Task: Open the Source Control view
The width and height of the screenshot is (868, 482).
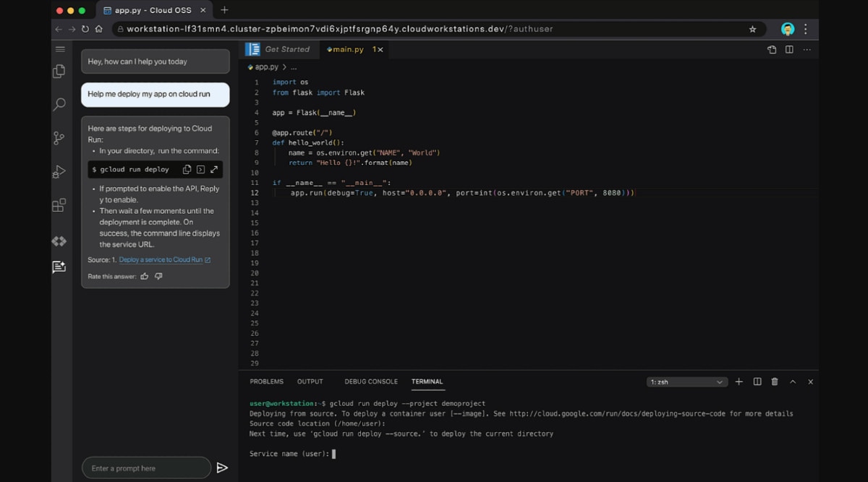Action: [59, 137]
